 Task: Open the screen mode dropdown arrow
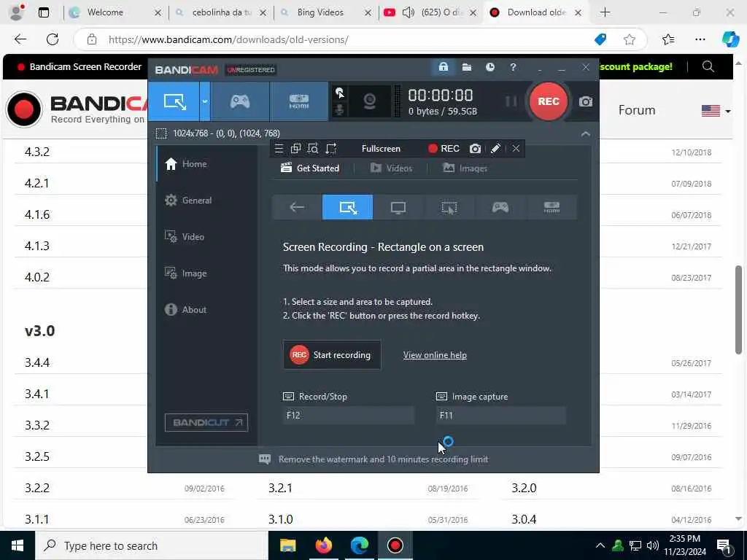tap(205, 101)
